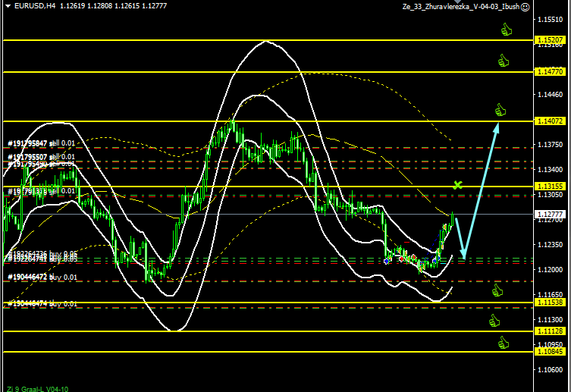Select the thumbs-up icon above the 1.15207 line

(x=507, y=30)
